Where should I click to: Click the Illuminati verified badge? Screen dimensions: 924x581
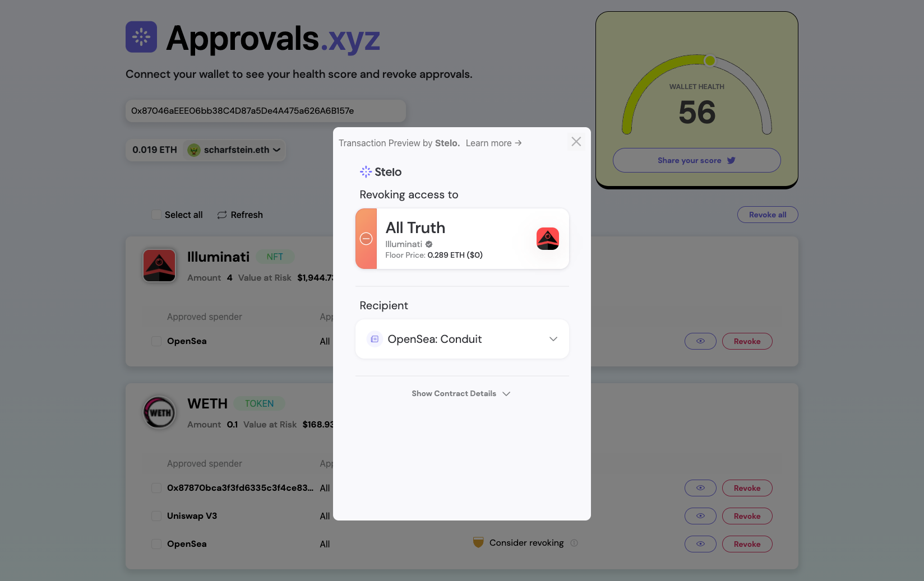tap(429, 244)
